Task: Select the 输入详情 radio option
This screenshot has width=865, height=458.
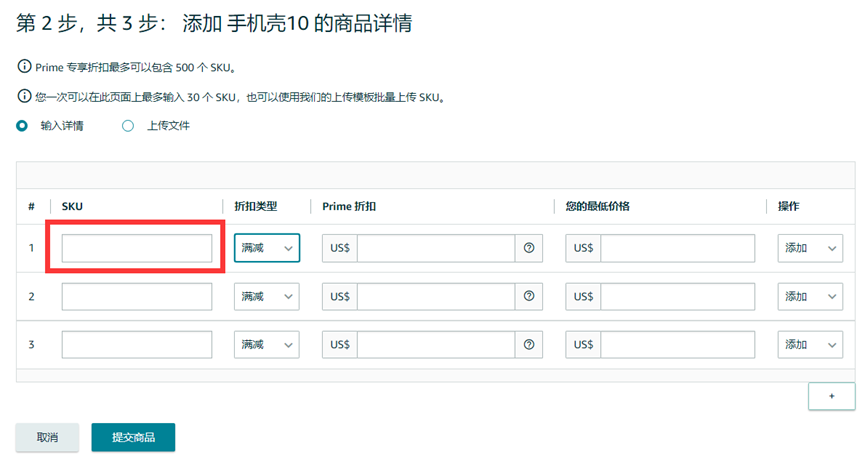Action: [23, 126]
